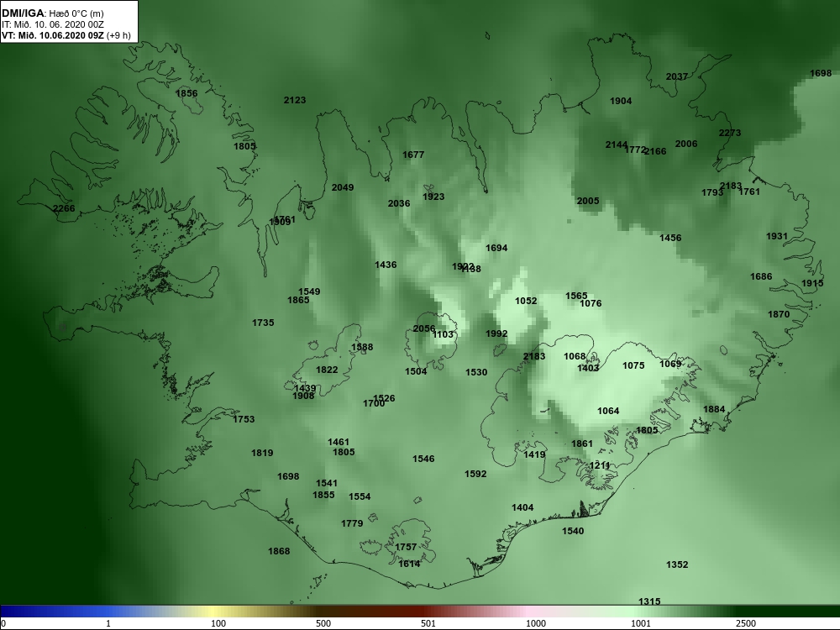Click the map value '1870'

[x=779, y=314]
